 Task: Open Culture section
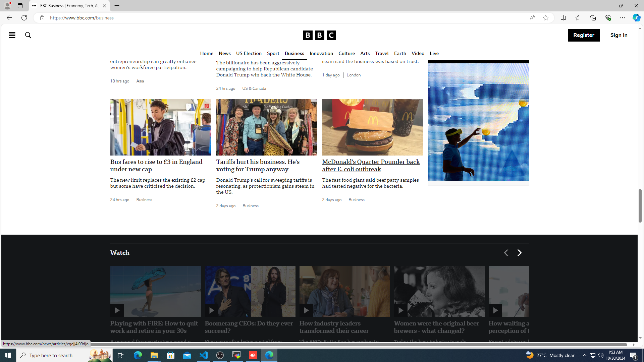click(x=346, y=53)
